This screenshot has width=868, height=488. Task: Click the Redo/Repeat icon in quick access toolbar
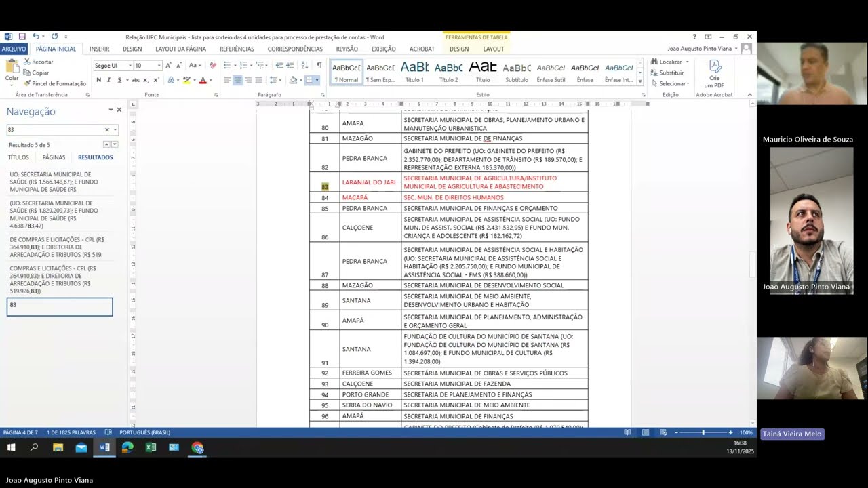tap(54, 37)
